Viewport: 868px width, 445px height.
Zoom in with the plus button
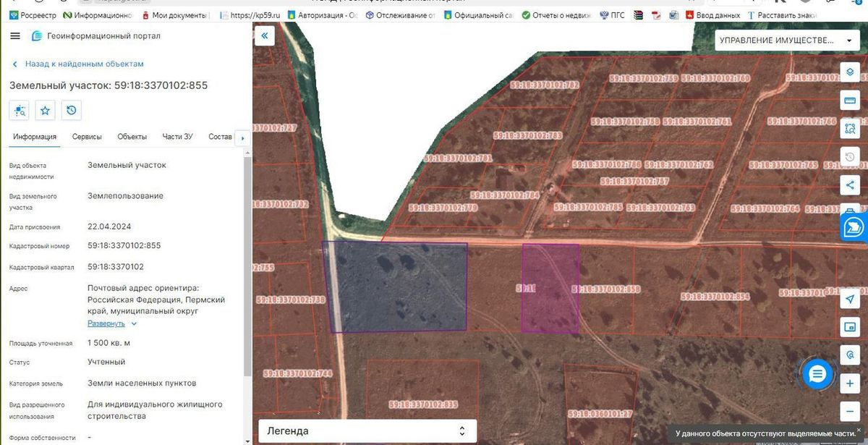(x=850, y=383)
